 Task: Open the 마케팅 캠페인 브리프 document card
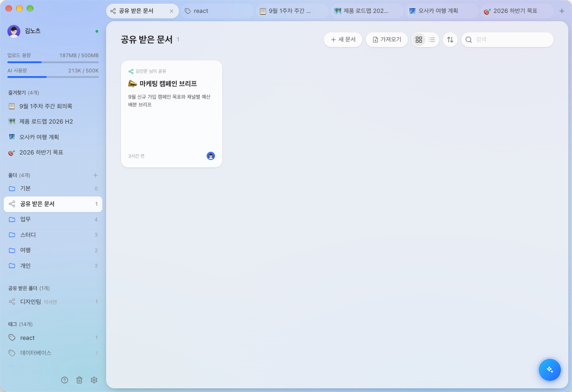pos(172,114)
